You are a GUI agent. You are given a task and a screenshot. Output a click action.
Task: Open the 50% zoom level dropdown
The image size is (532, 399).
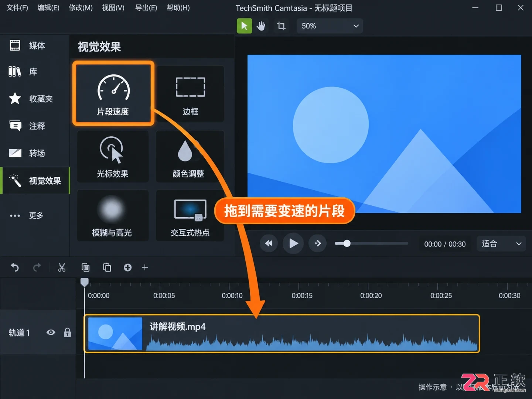click(x=330, y=26)
